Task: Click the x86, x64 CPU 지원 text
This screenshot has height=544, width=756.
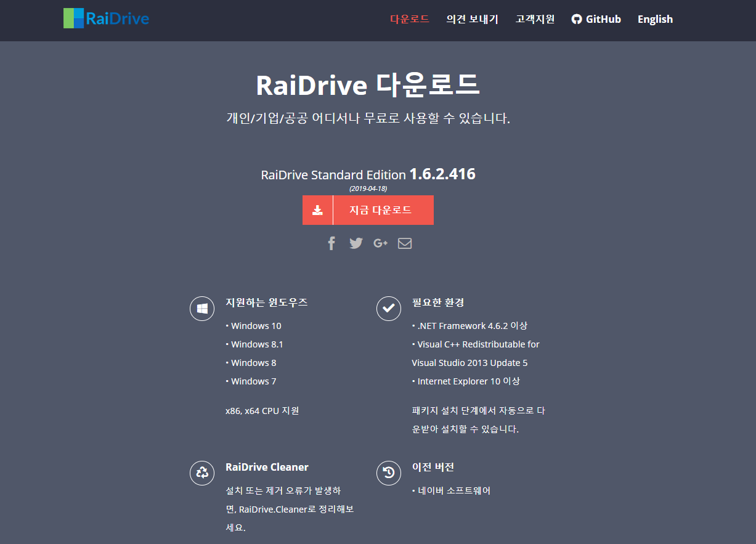Action: pyautogui.click(x=262, y=410)
